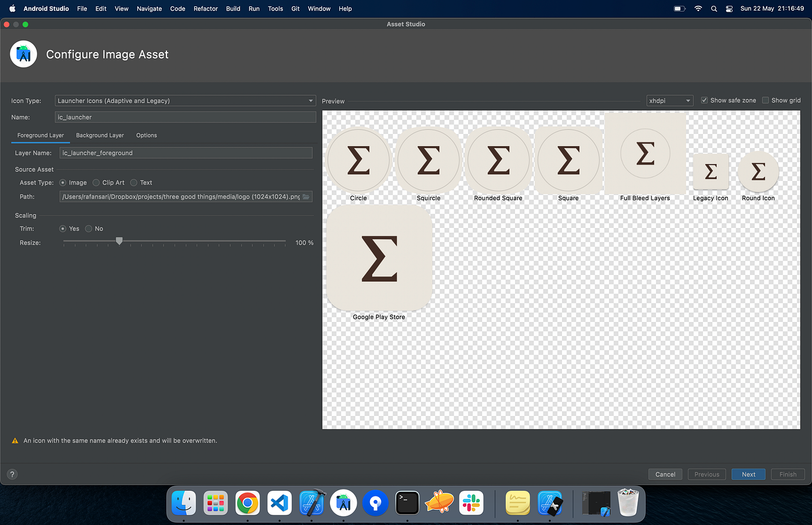Open the xhdpi density dropdown

click(669, 101)
